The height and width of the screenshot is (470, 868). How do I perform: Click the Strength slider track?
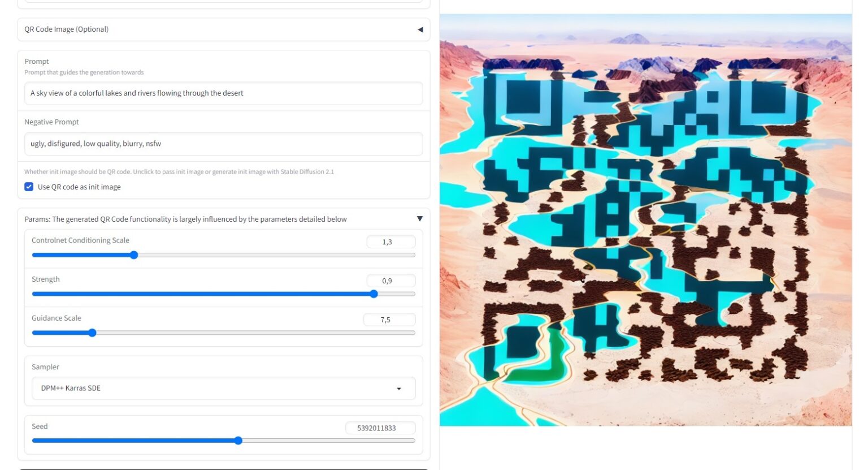223,294
